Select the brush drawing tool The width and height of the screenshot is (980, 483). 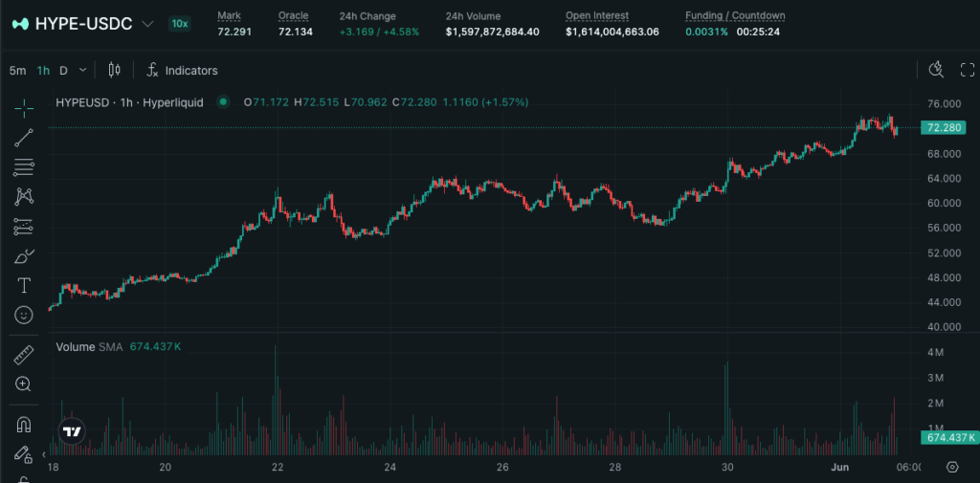(24, 256)
